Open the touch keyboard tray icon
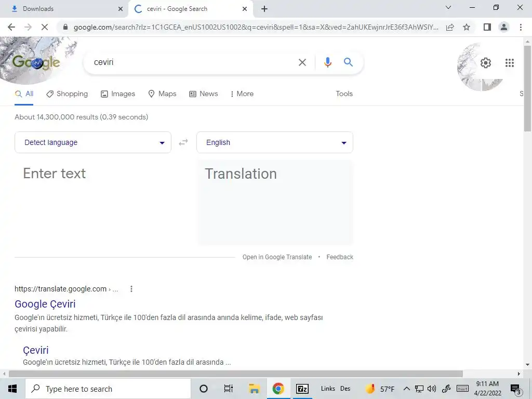Viewport: 532px width, 399px height. pos(462,389)
